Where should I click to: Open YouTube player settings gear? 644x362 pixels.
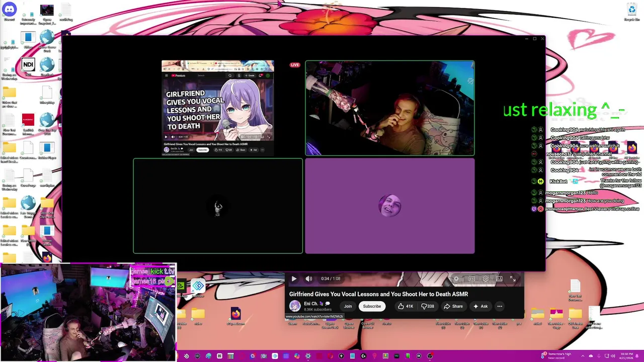[x=486, y=279]
